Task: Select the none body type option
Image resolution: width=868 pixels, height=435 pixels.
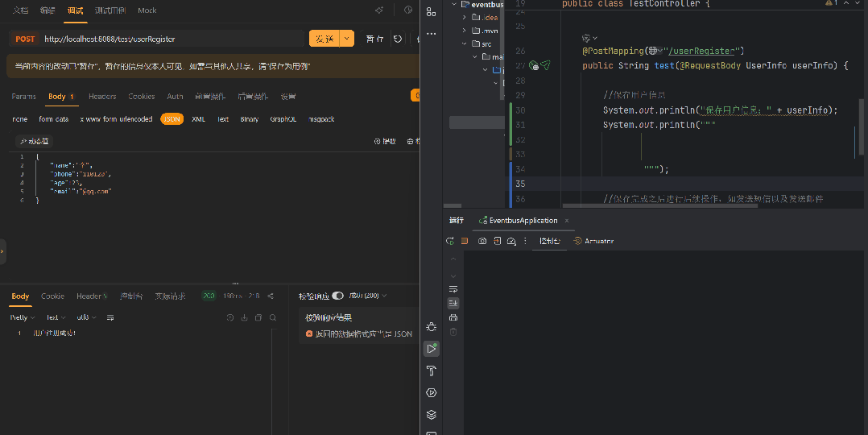Action: click(x=19, y=119)
